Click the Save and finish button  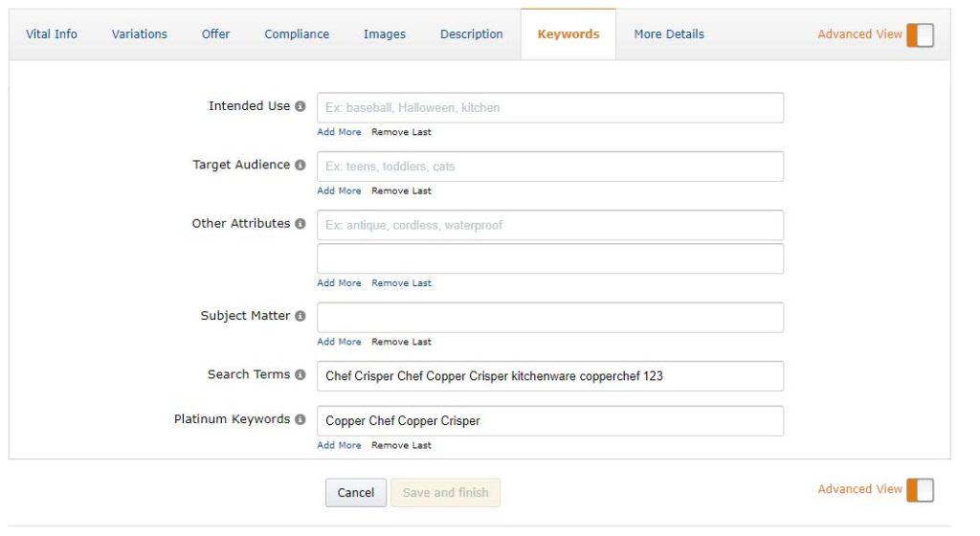coord(446,493)
